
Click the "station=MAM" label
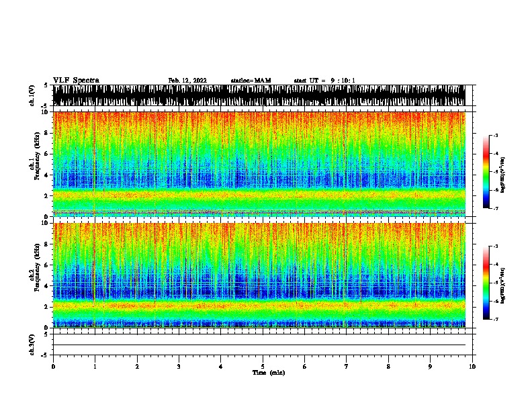pos(251,81)
